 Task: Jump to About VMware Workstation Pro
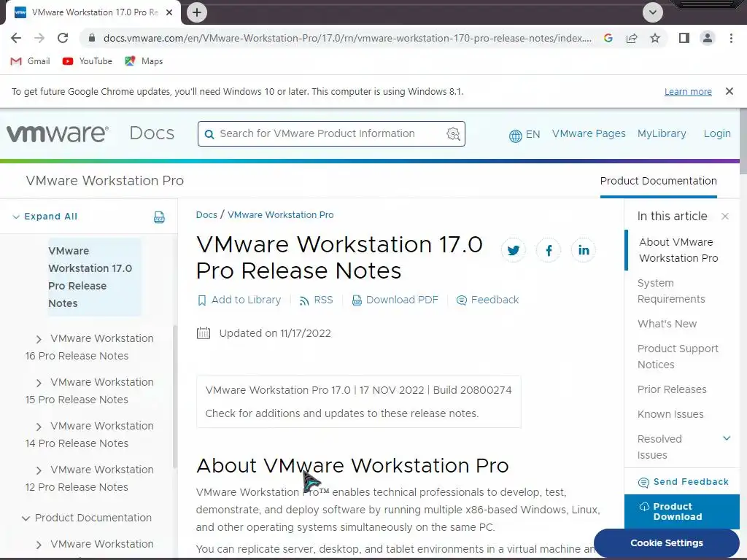678,250
